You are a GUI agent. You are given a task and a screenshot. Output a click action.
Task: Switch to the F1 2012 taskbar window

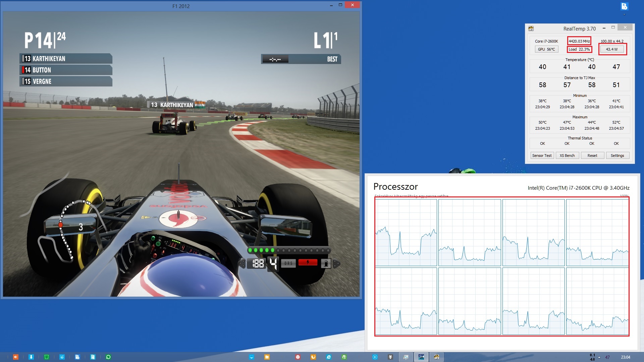coord(421,357)
